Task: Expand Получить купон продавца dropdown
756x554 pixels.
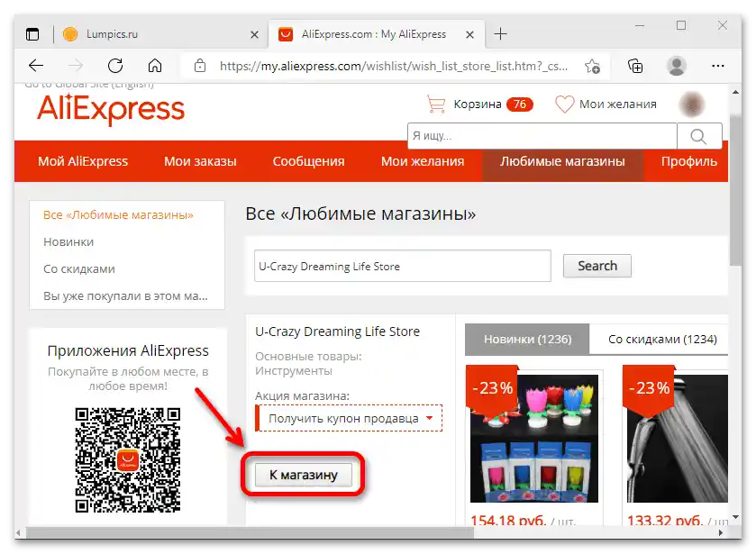Action: tap(349, 419)
